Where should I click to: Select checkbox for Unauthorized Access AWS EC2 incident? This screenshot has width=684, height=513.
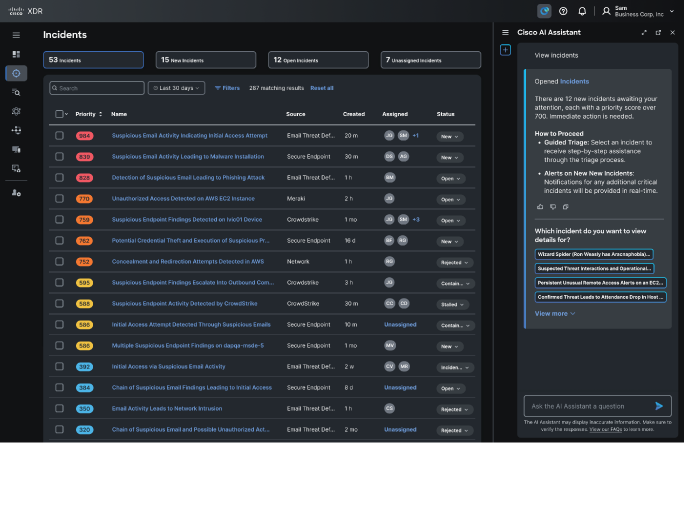59,198
